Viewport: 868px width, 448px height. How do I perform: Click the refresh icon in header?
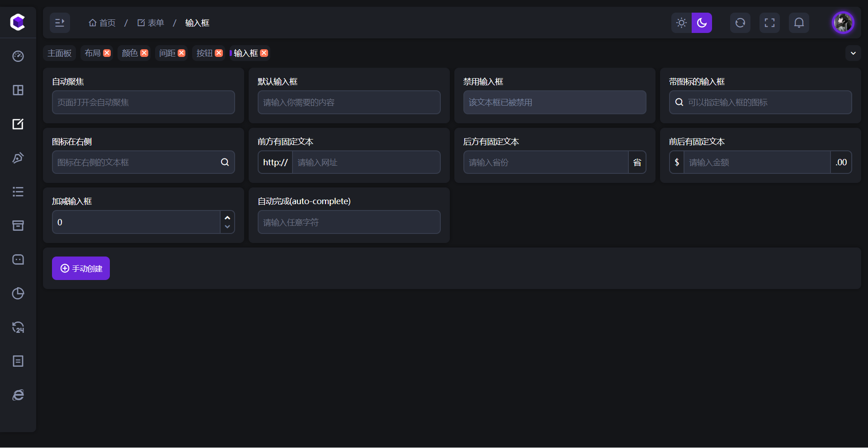click(x=740, y=23)
